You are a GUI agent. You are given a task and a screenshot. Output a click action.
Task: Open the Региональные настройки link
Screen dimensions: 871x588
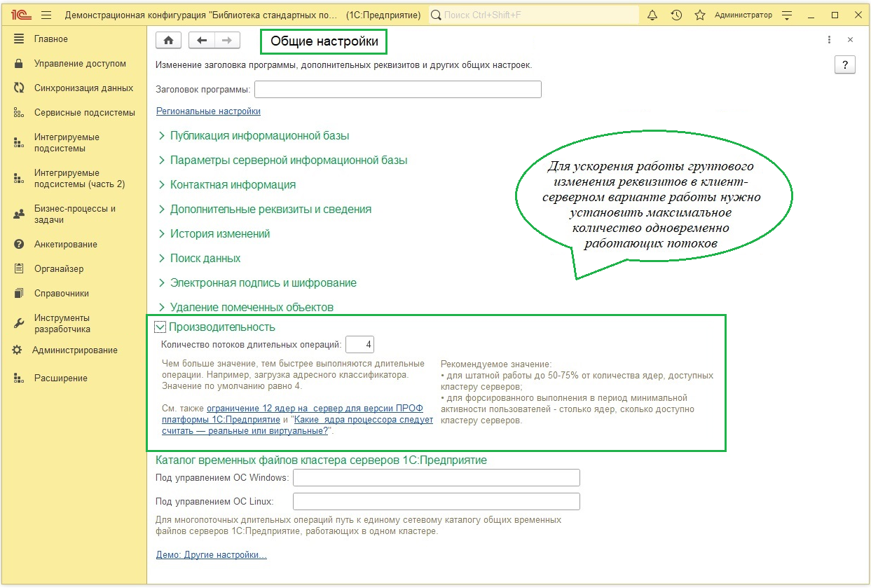pos(208,111)
